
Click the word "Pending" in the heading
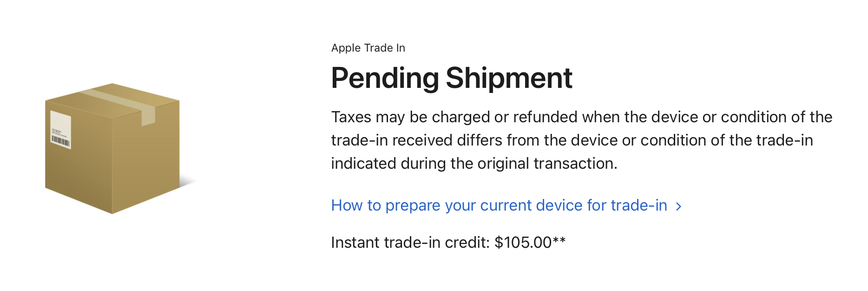point(385,78)
